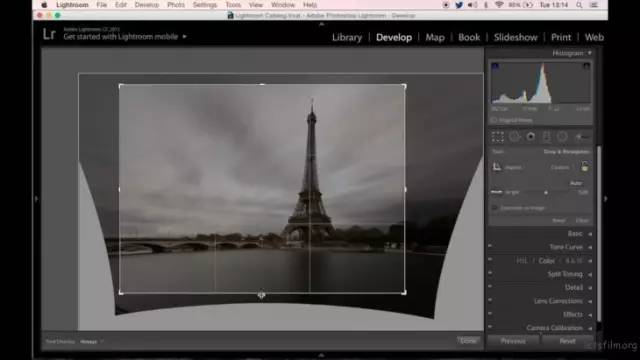This screenshot has width=640, height=360.
Task: Turn off the Detail panel switch
Action: [x=490, y=287]
